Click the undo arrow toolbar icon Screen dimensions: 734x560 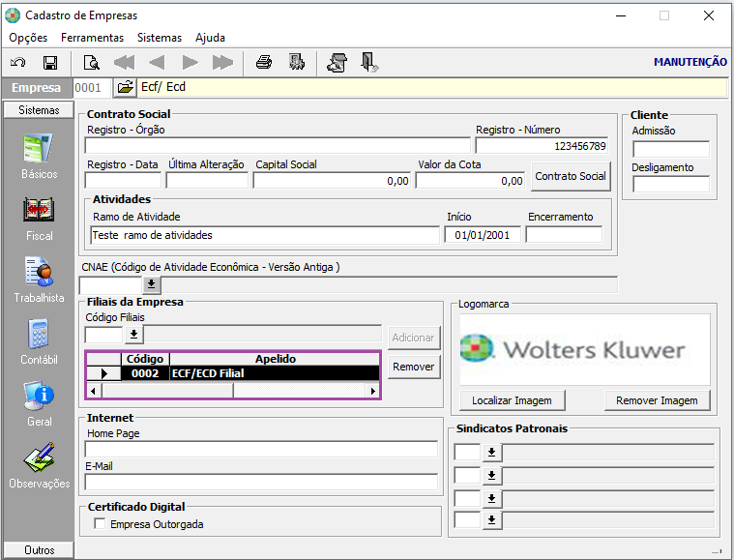pos(17,62)
